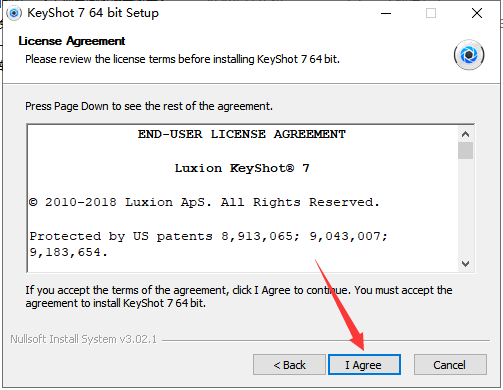503x390 pixels.
Task: Click the license agreement scrollbar thumb
Action: [465, 151]
